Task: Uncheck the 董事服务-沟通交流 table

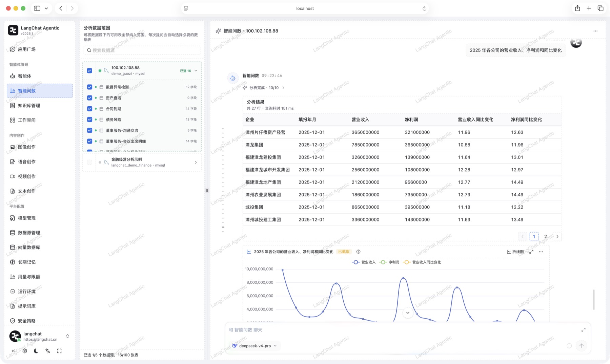Action: (89, 130)
